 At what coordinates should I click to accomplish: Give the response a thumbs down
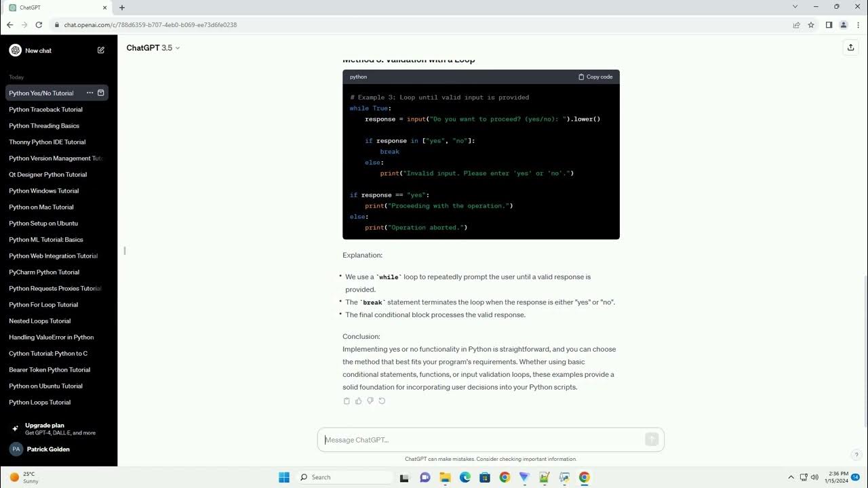click(x=370, y=401)
